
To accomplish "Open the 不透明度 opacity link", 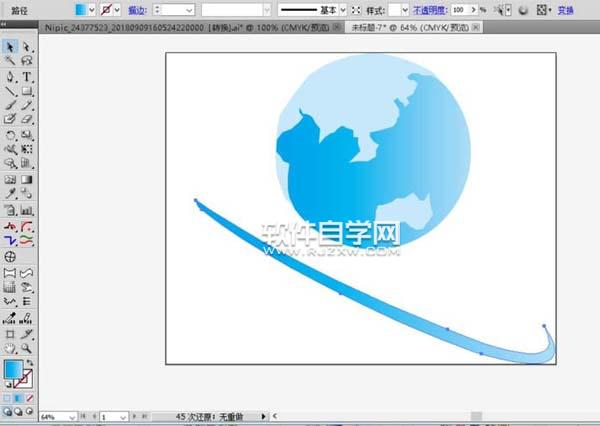I will (x=430, y=10).
